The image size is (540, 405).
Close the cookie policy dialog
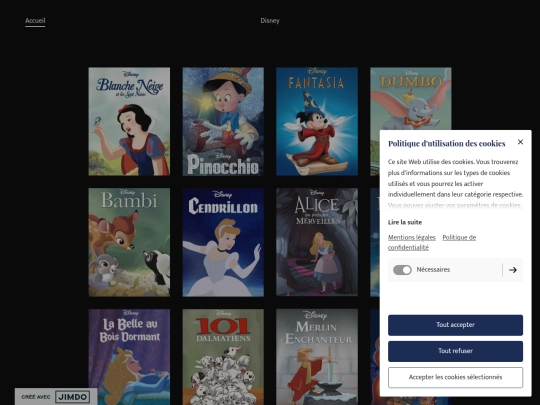coord(520,142)
